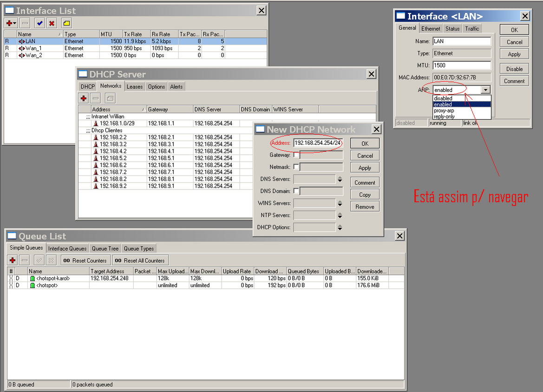Sort by Name column in Interface List
The width and height of the screenshot is (543, 392).
40,34
